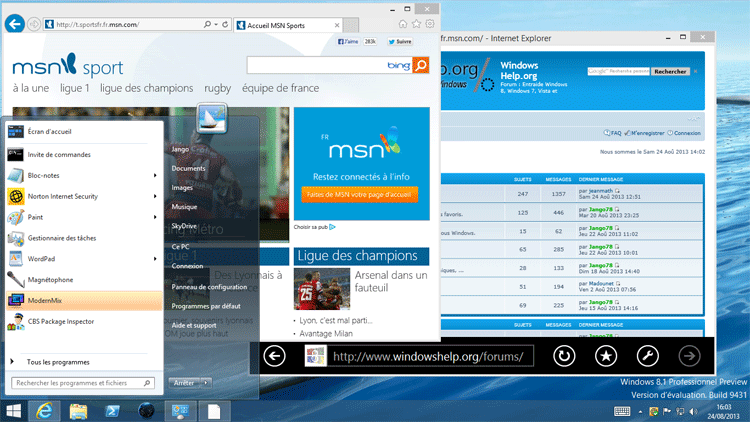Click the Bing search magnifier button
This screenshot has width=750, height=422.
(421, 66)
